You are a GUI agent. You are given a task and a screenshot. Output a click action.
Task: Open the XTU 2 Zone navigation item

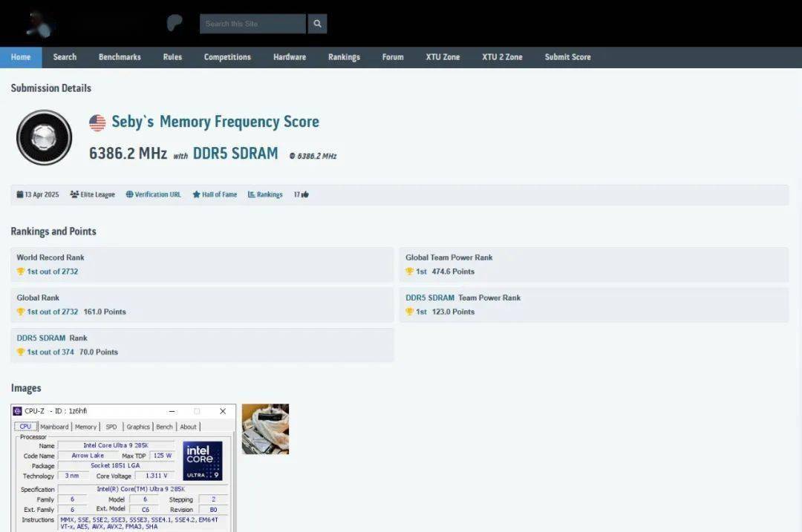point(502,57)
